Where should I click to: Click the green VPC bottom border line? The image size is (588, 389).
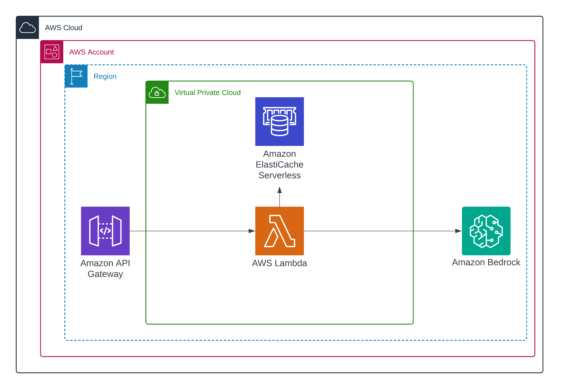pos(279,324)
